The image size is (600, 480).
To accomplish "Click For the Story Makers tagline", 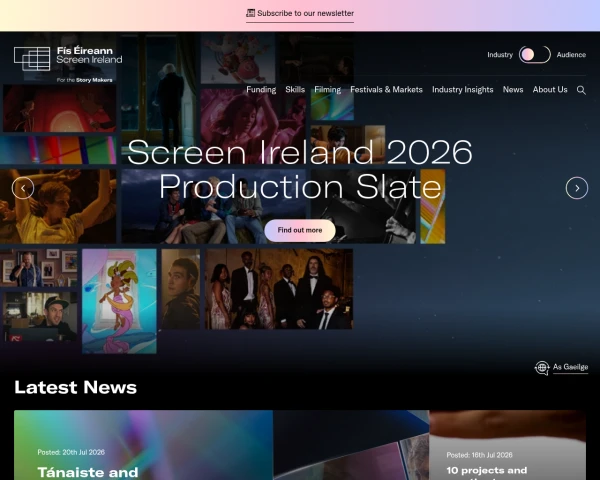I will (x=85, y=80).
